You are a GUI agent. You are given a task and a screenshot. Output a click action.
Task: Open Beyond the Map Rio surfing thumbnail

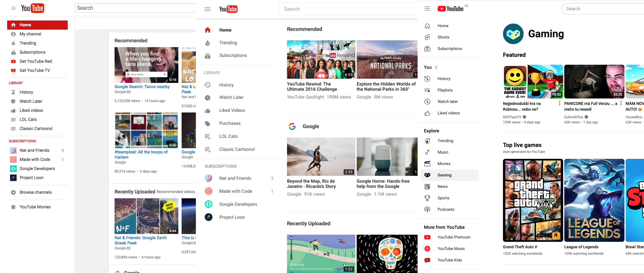pos(321,157)
